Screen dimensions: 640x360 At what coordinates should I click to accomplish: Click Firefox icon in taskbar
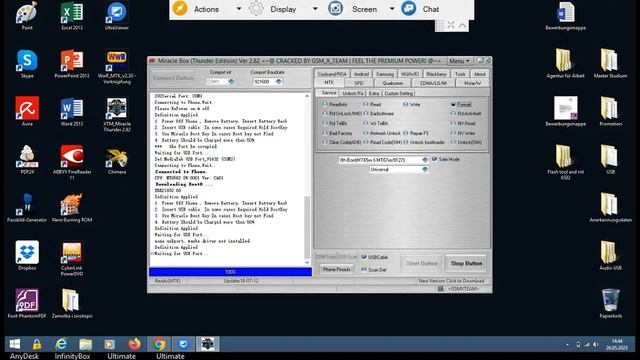(x=134, y=344)
